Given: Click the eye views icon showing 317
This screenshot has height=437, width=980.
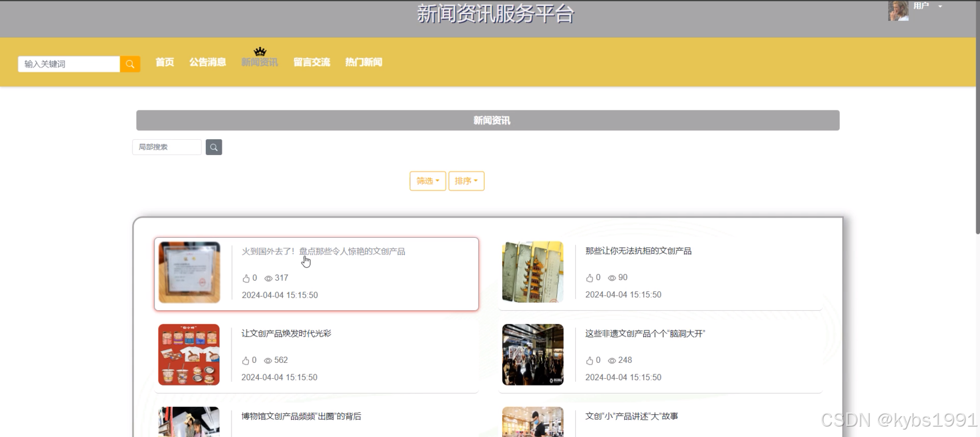Looking at the screenshot, I should point(268,278).
